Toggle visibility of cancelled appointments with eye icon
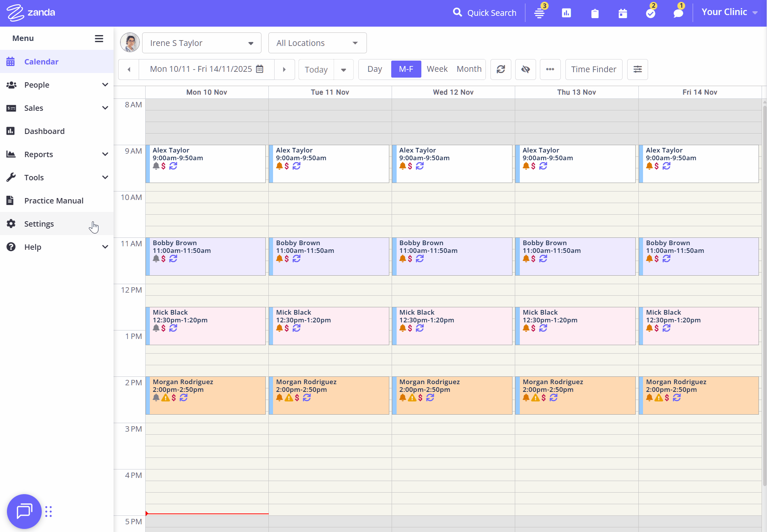This screenshot has height=532, width=767. pos(525,69)
